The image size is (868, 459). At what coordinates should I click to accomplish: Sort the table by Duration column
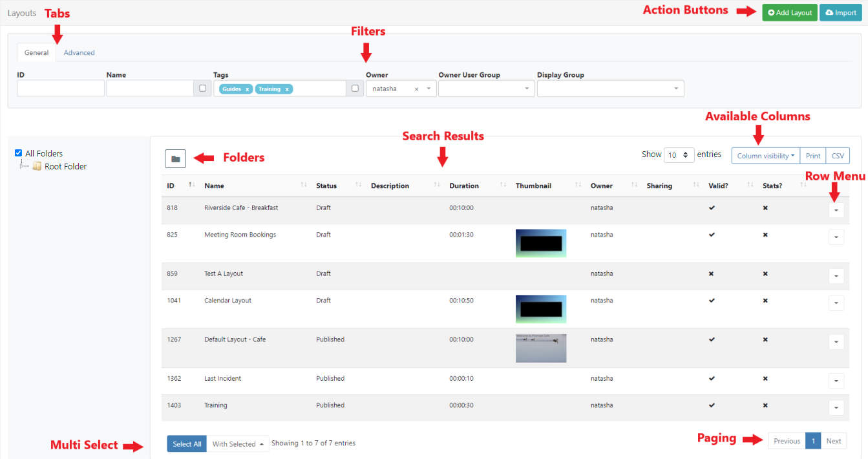[464, 186]
